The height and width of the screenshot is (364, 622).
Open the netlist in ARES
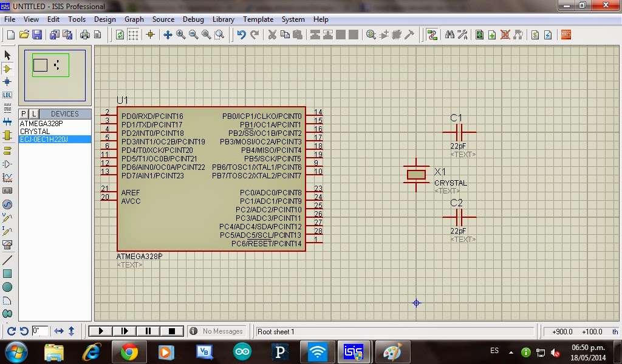tap(566, 35)
